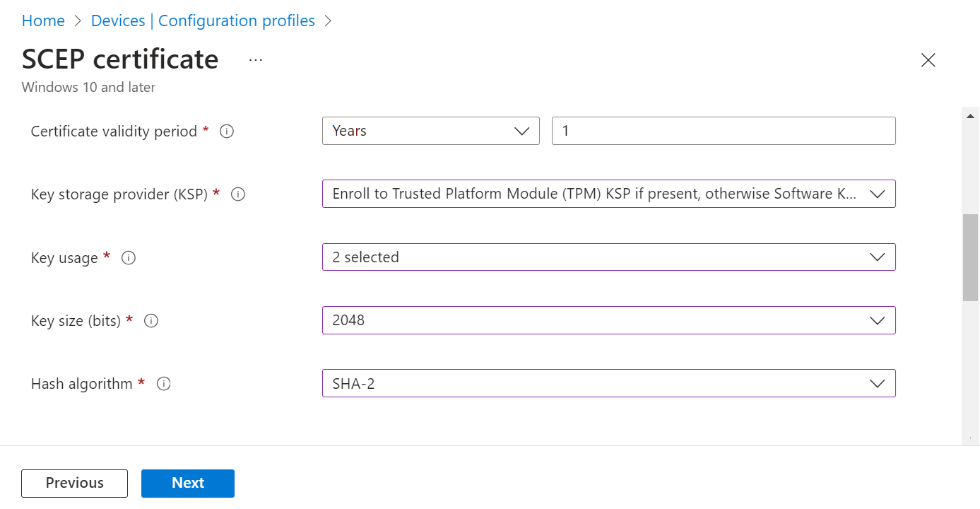The width and height of the screenshot is (980, 509).
Task: Click the scrollbar down arrow
Action: coord(970,438)
